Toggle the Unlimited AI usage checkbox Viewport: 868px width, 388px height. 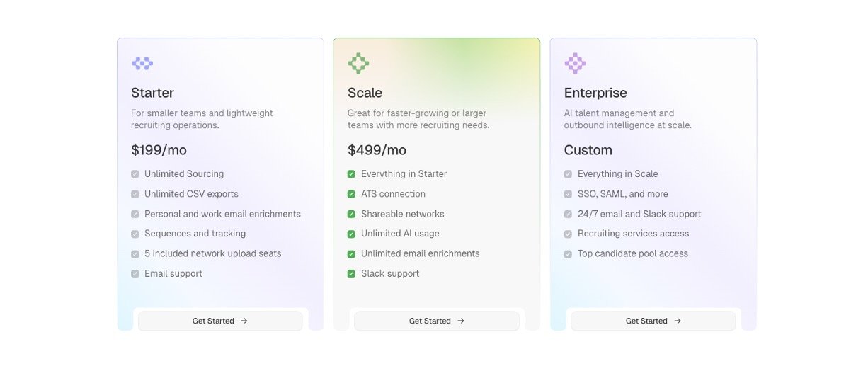351,234
